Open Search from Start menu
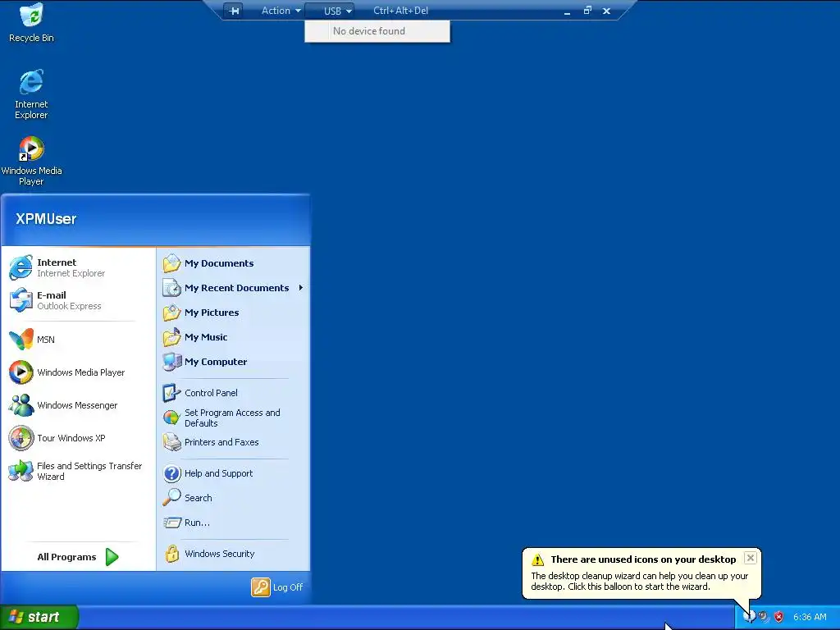 [x=234, y=498]
